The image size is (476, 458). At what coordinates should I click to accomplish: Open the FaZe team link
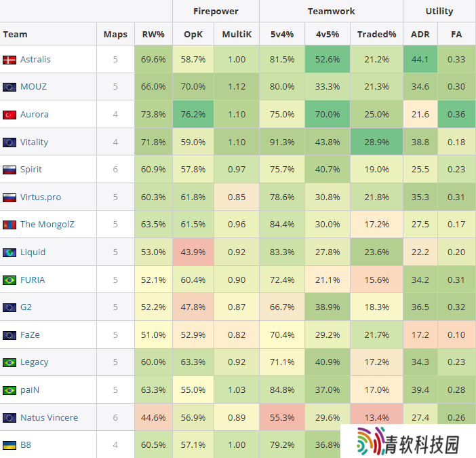coord(31,335)
